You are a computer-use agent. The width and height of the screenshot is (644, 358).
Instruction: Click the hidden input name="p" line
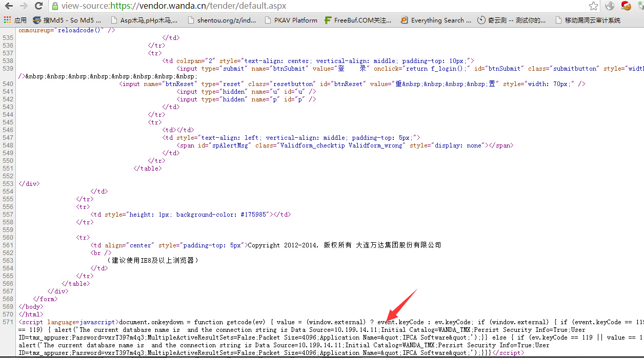[x=246, y=99]
